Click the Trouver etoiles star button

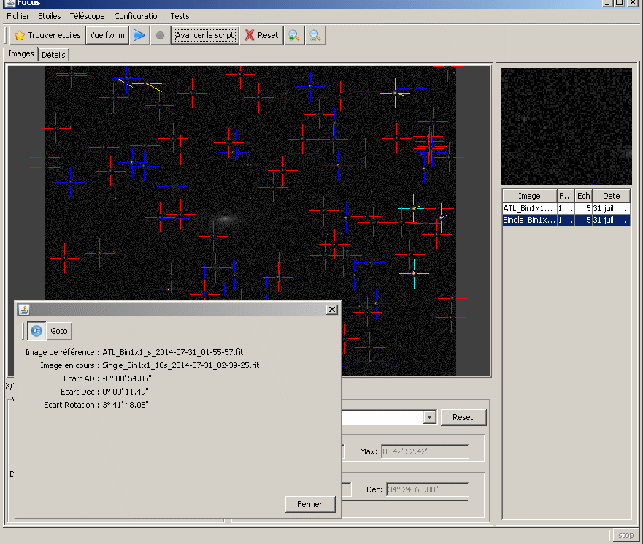pos(47,35)
